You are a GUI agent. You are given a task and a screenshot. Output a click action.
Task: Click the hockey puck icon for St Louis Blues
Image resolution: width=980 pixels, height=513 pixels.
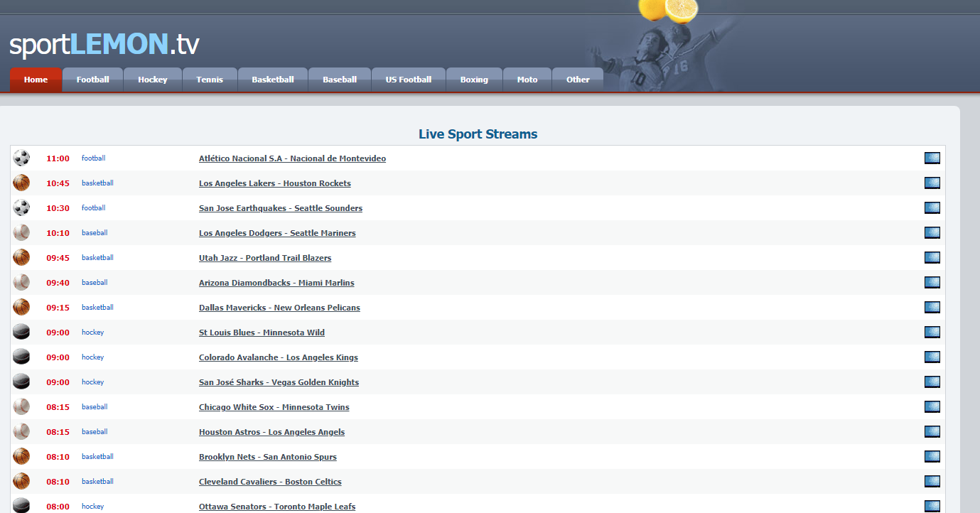[21, 332]
